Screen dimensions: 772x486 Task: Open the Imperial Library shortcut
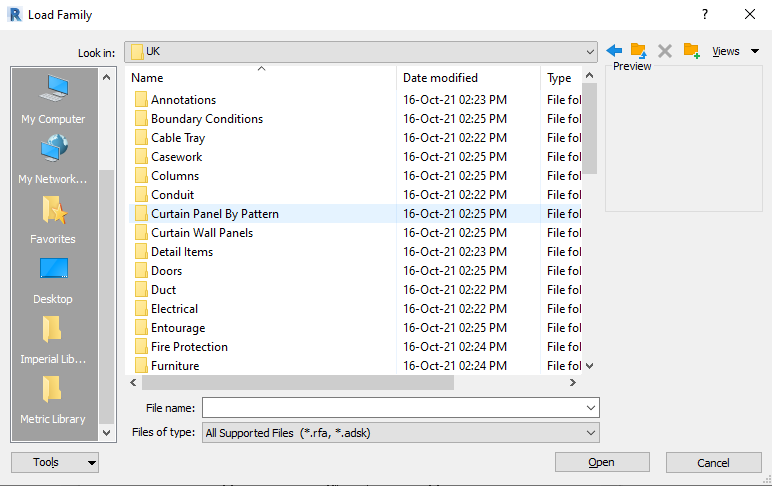pos(53,340)
